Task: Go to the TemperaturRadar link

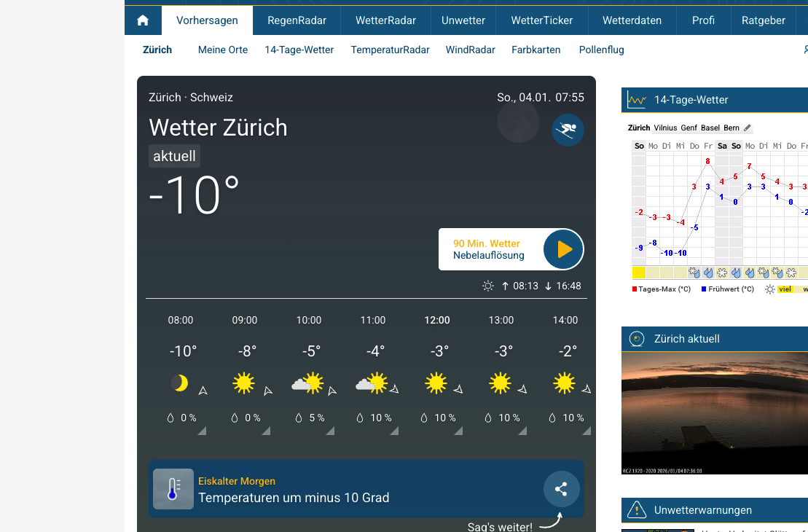Action: pyautogui.click(x=390, y=50)
